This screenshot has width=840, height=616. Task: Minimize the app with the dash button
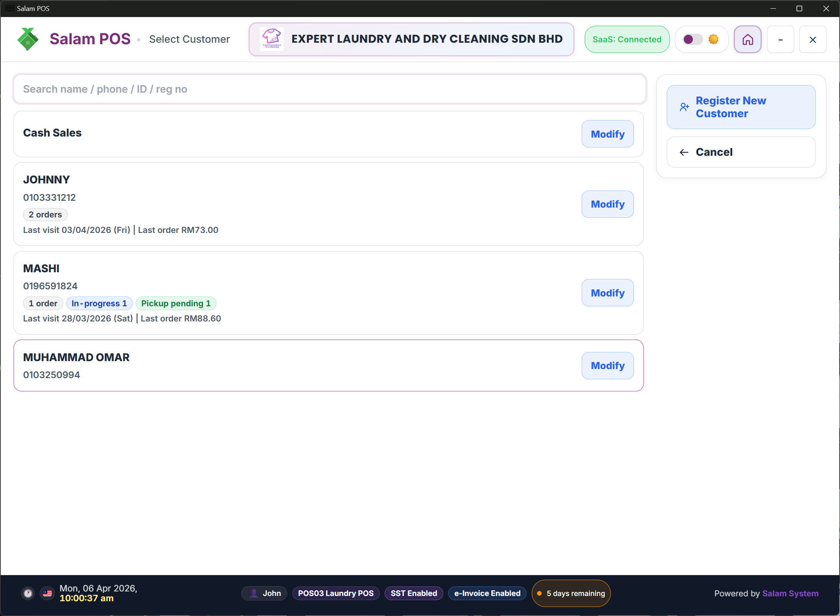tap(780, 39)
